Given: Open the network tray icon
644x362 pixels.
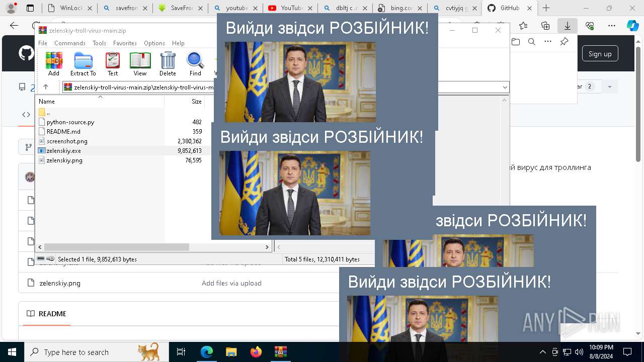Looking at the screenshot, I should (x=567, y=352).
